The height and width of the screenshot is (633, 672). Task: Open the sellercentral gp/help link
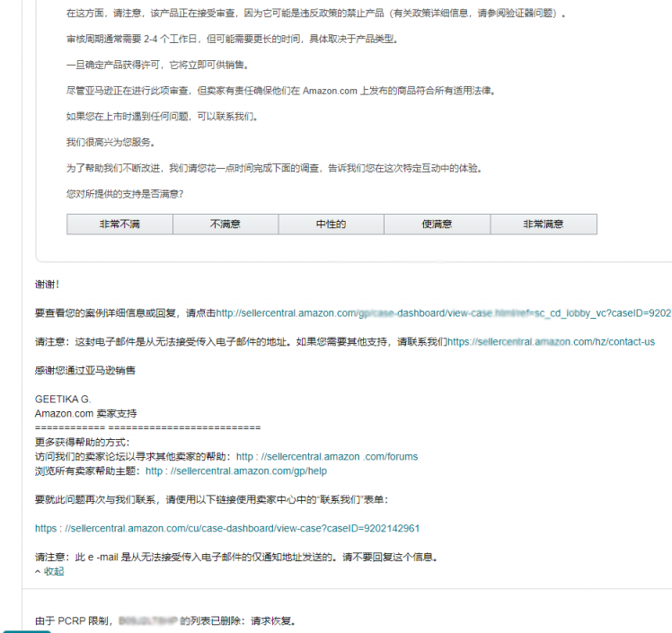point(236,471)
